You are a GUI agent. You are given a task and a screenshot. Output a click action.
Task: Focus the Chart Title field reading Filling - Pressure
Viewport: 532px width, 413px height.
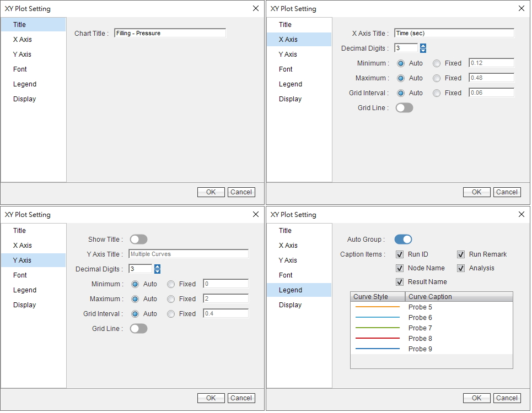[x=170, y=33]
